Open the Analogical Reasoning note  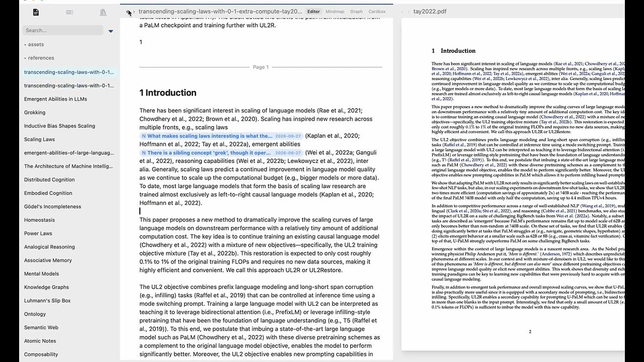tap(49, 247)
